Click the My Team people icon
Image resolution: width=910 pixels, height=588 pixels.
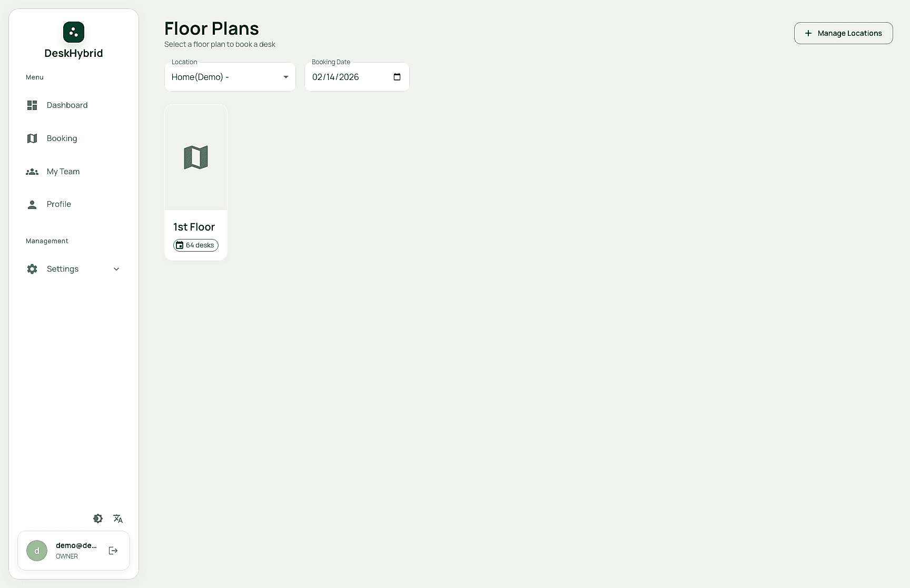pyautogui.click(x=32, y=172)
